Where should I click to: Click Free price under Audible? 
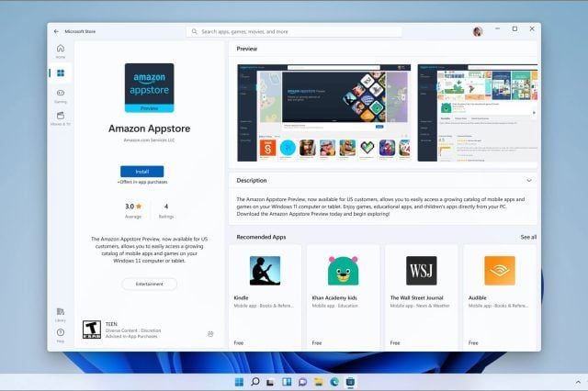[473, 342]
